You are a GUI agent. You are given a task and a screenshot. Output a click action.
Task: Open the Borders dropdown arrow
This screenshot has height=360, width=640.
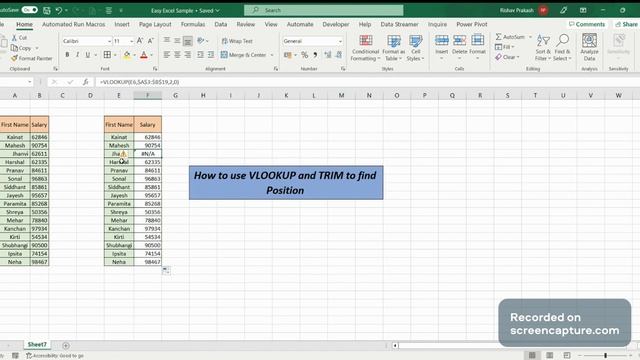115,55
